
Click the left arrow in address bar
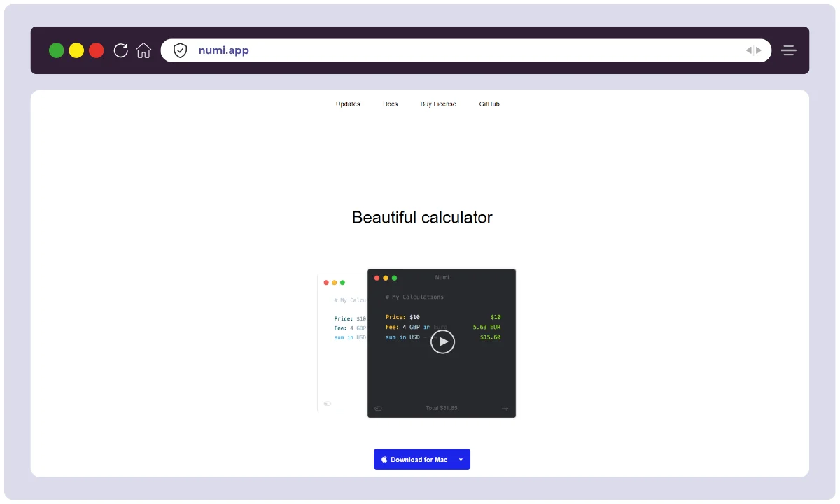pyautogui.click(x=748, y=50)
